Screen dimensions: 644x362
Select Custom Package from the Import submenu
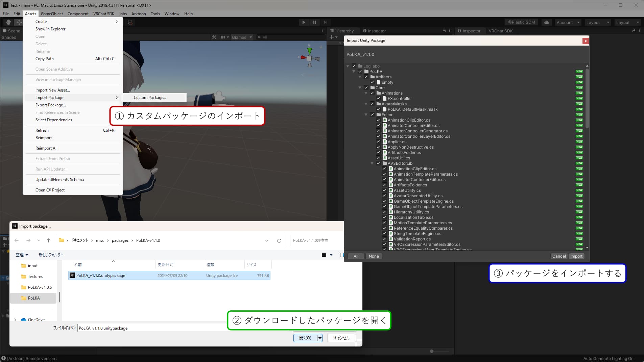[x=150, y=98]
